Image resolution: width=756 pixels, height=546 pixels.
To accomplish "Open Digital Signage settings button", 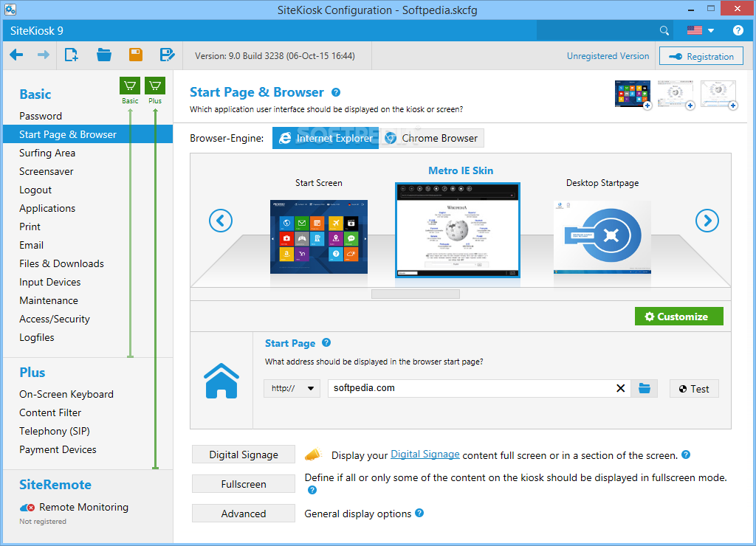I will coord(244,455).
